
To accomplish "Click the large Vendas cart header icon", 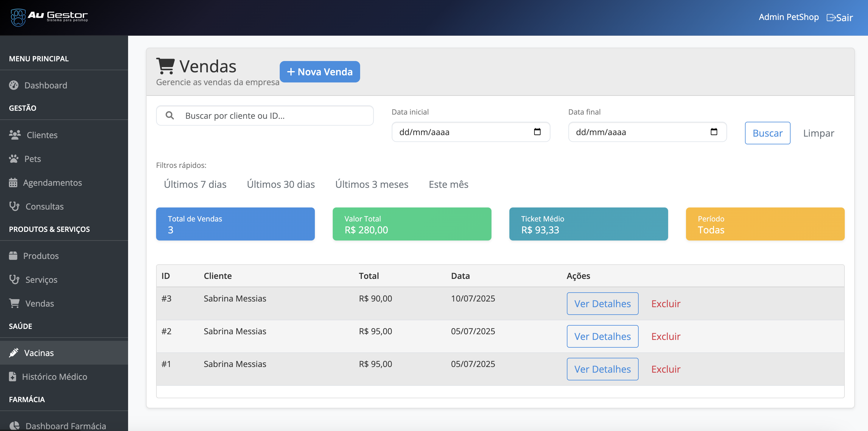I will point(165,66).
